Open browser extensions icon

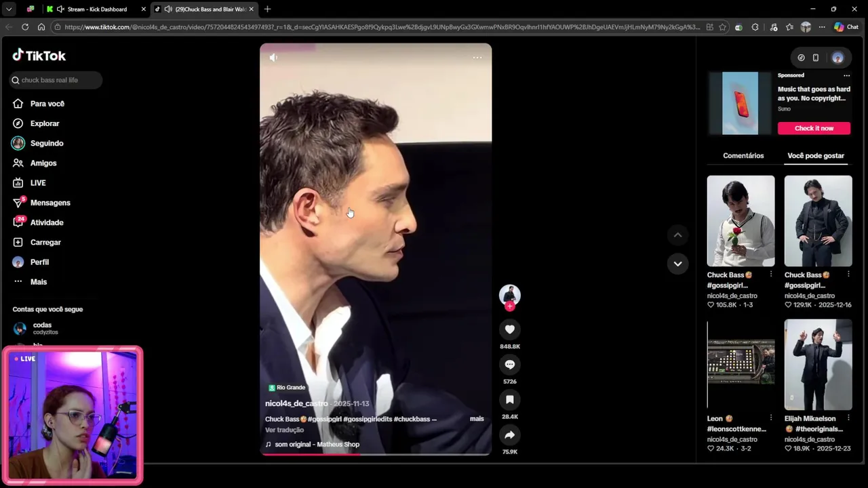click(755, 27)
